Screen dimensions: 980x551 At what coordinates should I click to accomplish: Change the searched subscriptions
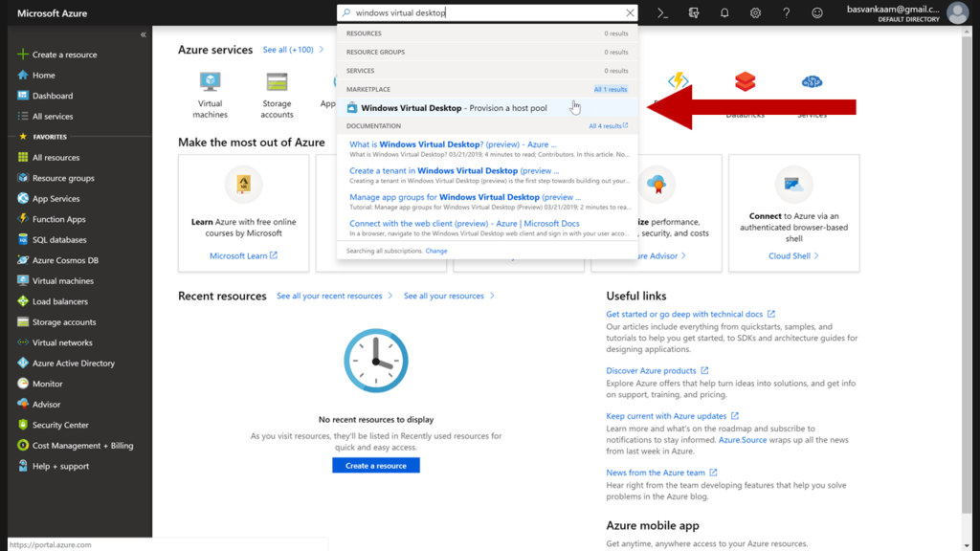436,252
